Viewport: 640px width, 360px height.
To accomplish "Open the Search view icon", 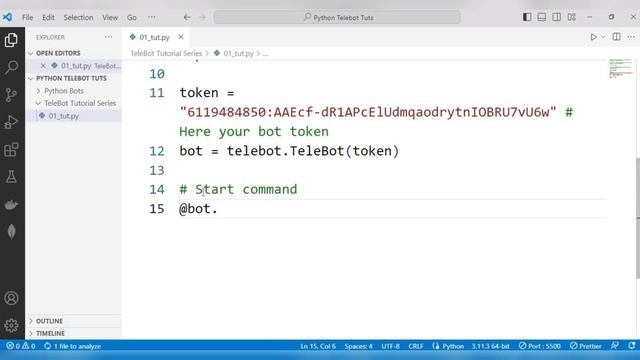I will pyautogui.click(x=11, y=67).
